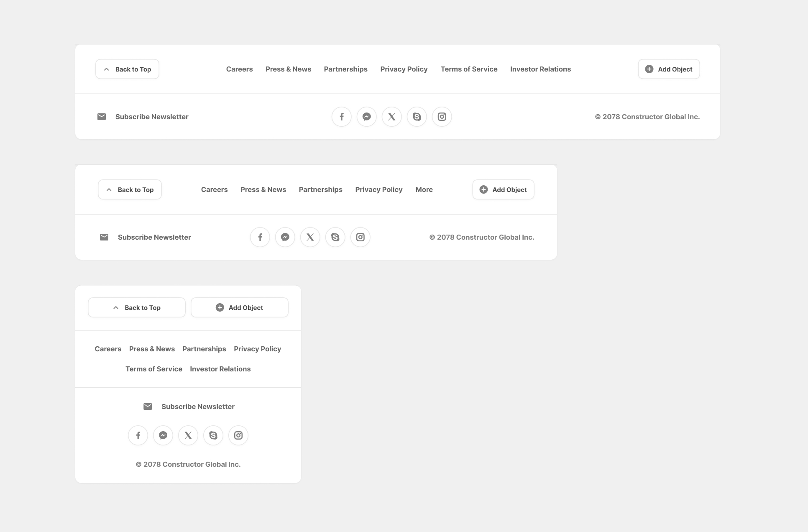
Task: Click envelope icon in the wide footer
Action: (102, 117)
